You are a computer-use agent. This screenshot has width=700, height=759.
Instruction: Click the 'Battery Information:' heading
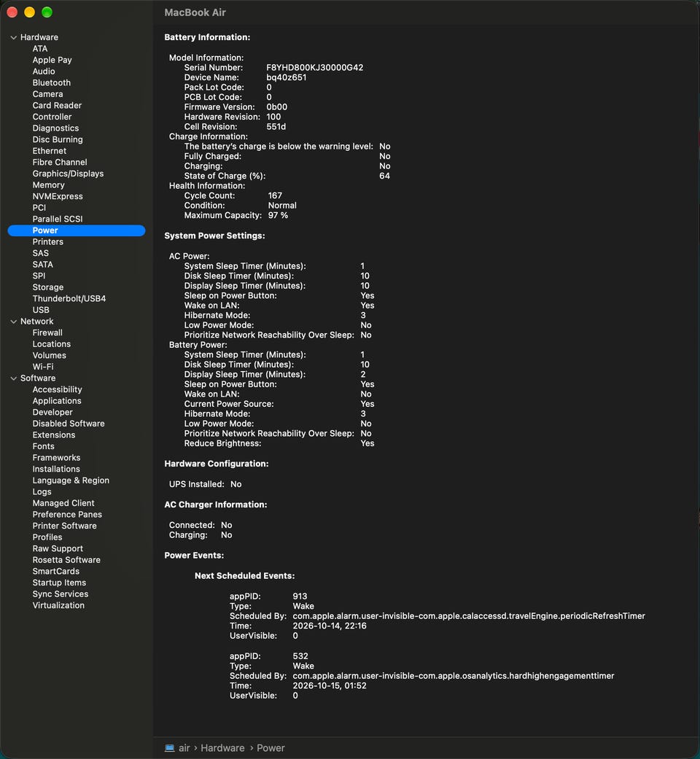[207, 37]
